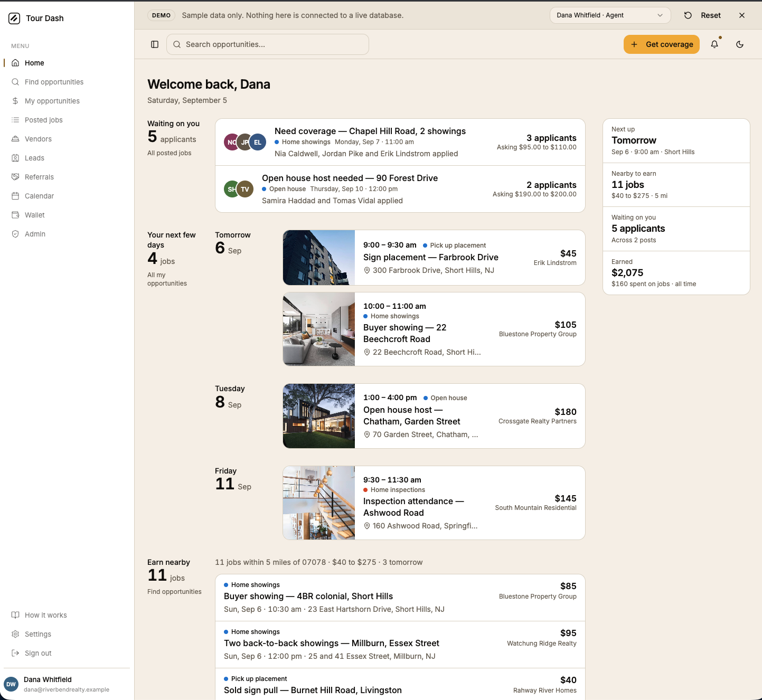
Task: Open Need coverage — Chapel Hill Road post
Action: click(x=400, y=142)
